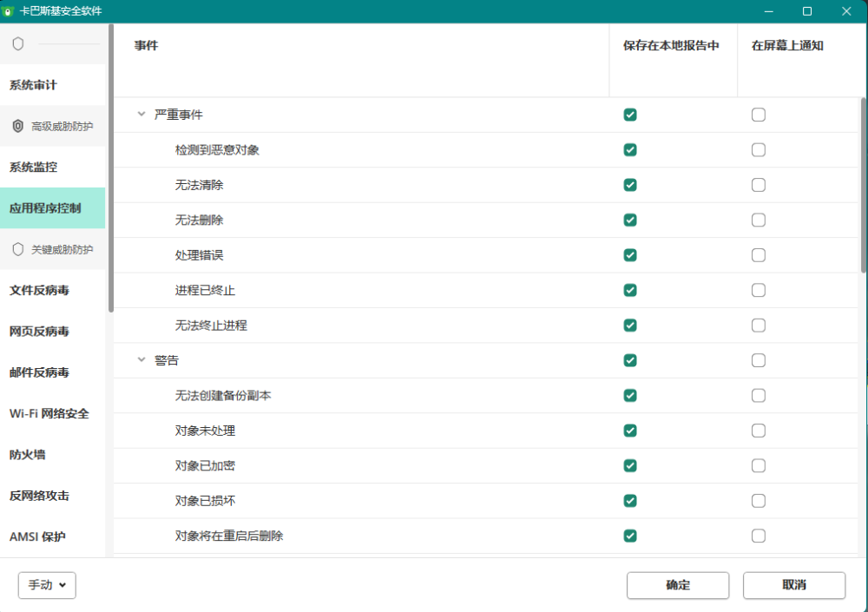Click the shield icon at the sidebar top
Screen dimensions: 868x612
pyautogui.click(x=18, y=44)
